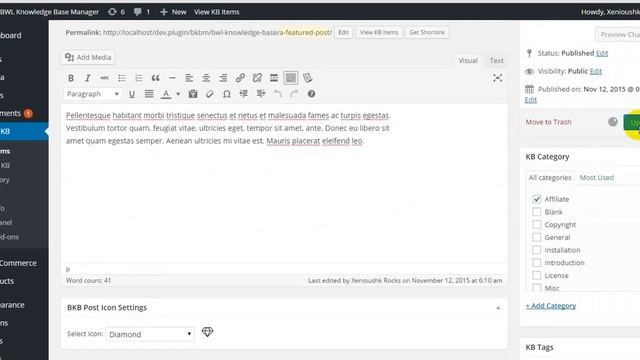Open the Paragraph format dropdown
This screenshot has height=360, width=640.
93,94
